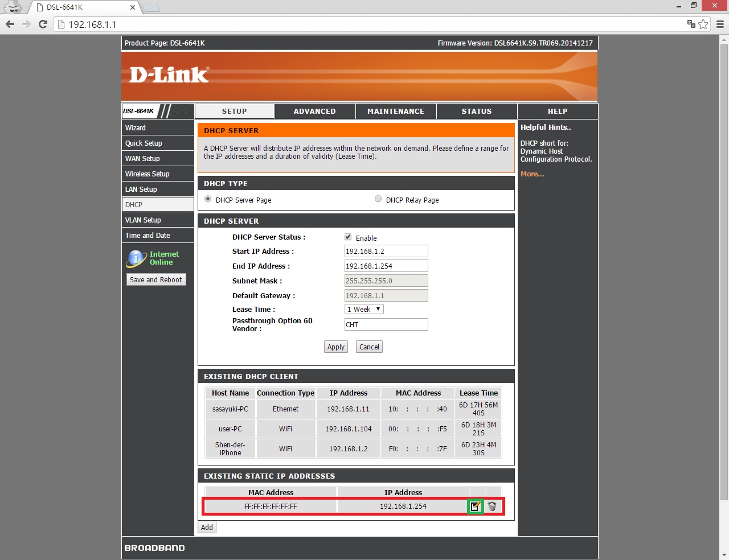This screenshot has width=729, height=560.
Task: Click the Subnet Mask field
Action: coord(386,281)
